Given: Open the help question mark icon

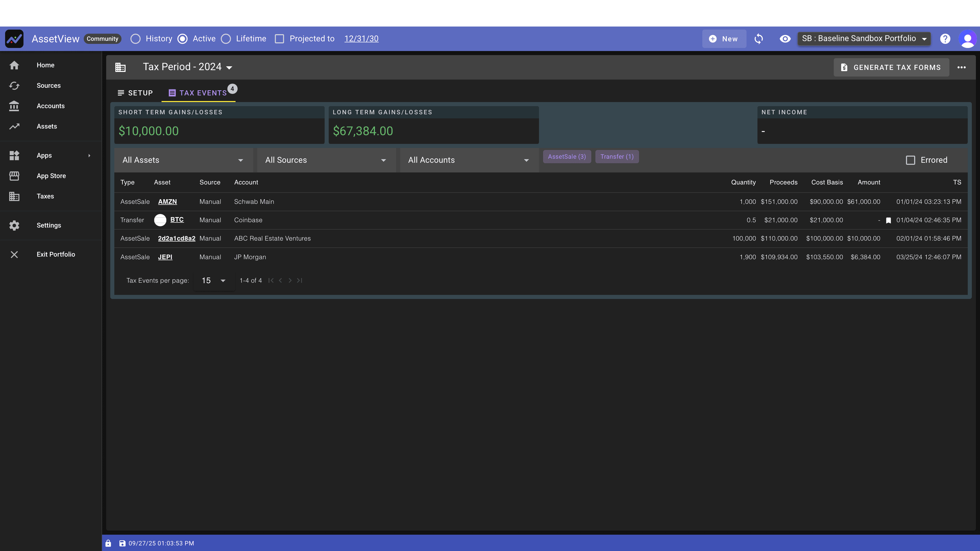Looking at the screenshot, I should [945, 39].
